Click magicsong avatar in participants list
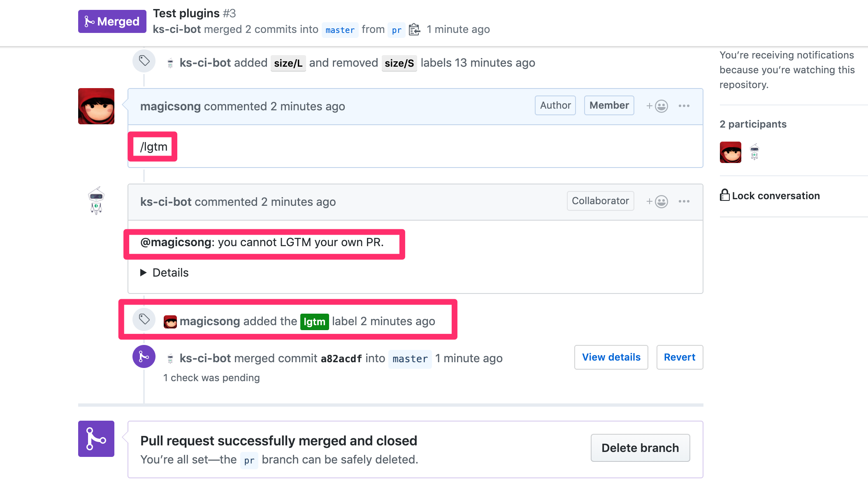This screenshot has height=489, width=868. [x=730, y=152]
